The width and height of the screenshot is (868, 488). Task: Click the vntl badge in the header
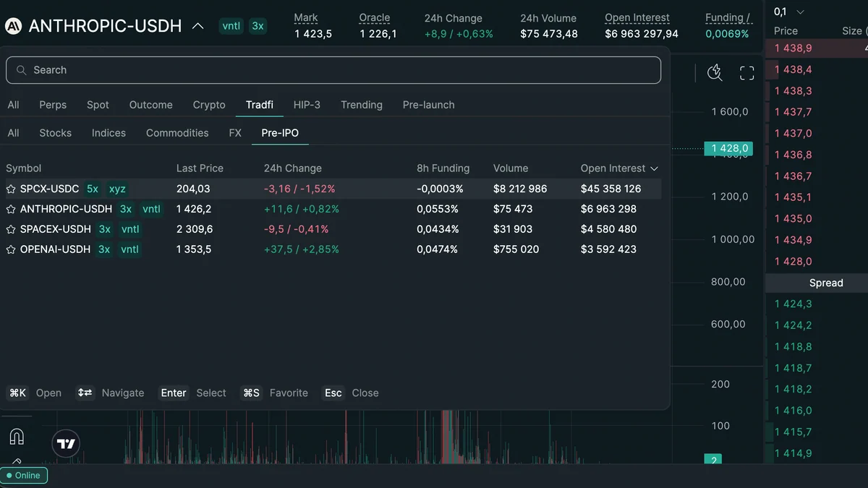(231, 26)
